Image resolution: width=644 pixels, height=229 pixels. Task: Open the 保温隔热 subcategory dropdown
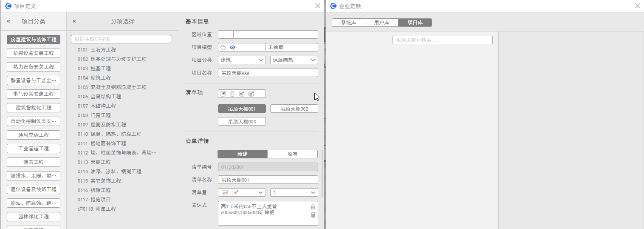click(x=294, y=60)
